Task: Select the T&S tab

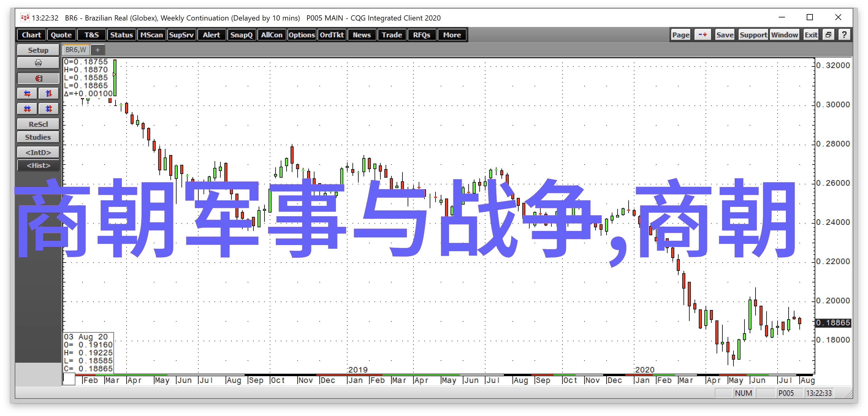Action: [x=91, y=34]
